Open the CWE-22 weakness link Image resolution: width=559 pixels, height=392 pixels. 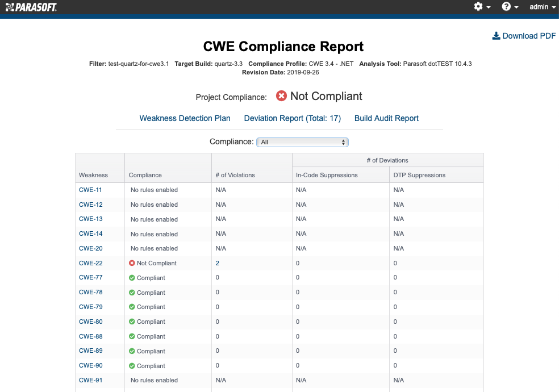(x=90, y=263)
